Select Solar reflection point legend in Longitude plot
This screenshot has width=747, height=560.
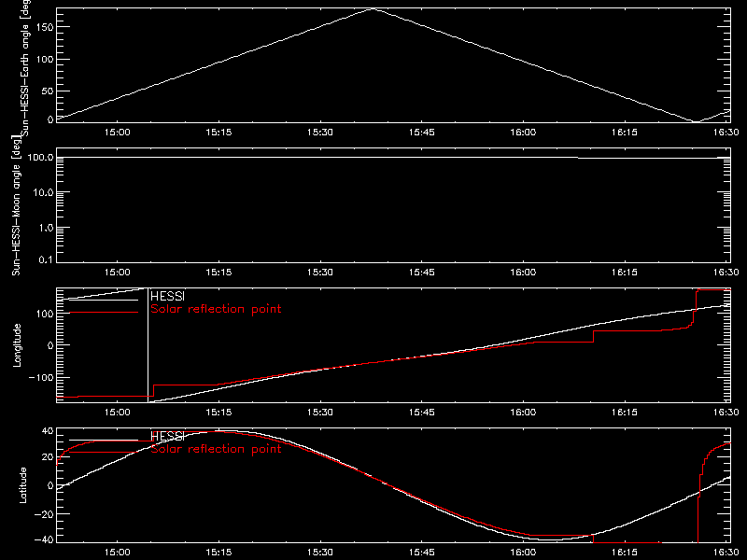(216, 309)
